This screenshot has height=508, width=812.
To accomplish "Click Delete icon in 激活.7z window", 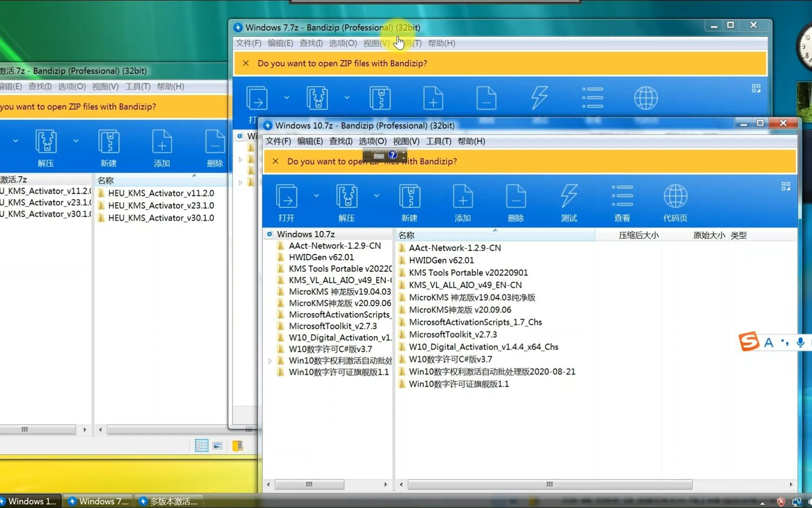I will (215, 142).
